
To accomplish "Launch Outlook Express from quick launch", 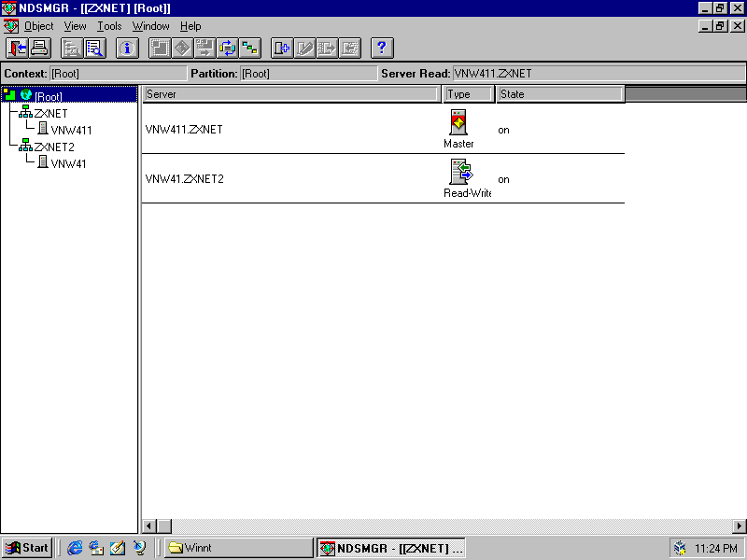I will click(96, 548).
